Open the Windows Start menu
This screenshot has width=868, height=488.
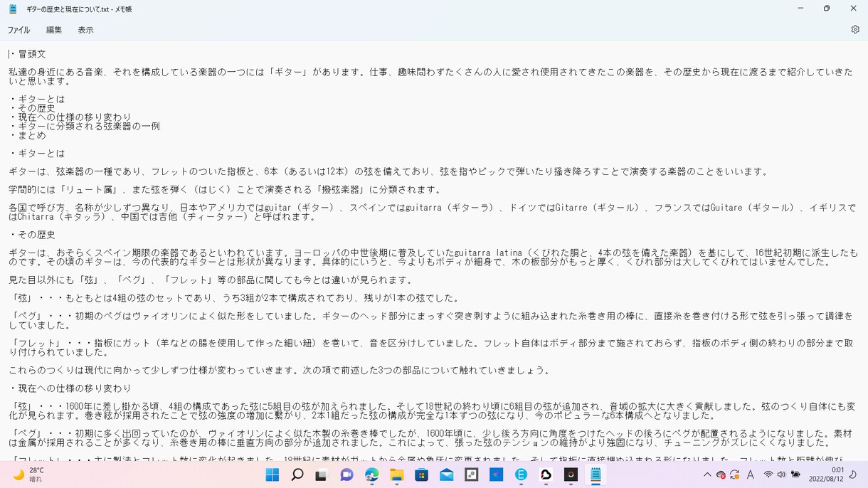[272, 474]
